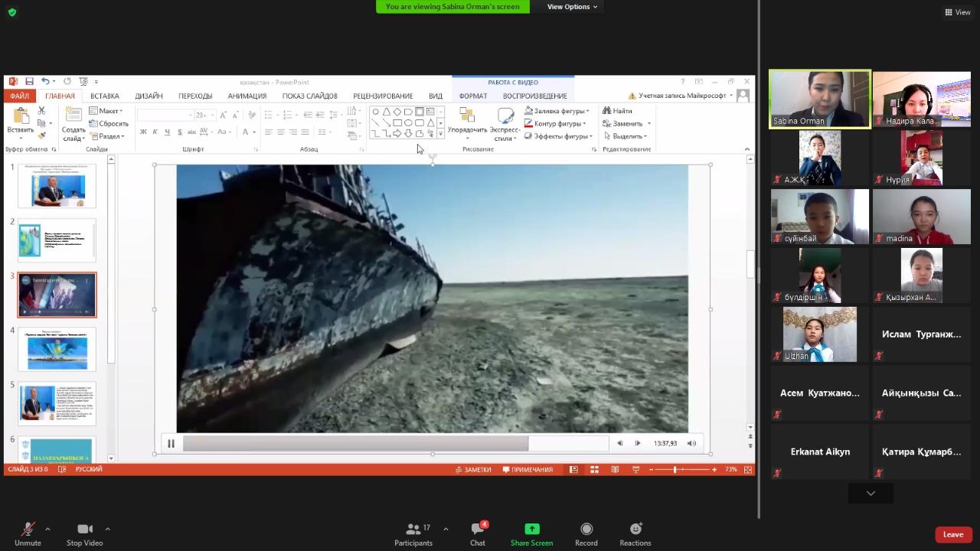Toggle the Заметки notes pane
The height and width of the screenshot is (551, 980).
473,469
